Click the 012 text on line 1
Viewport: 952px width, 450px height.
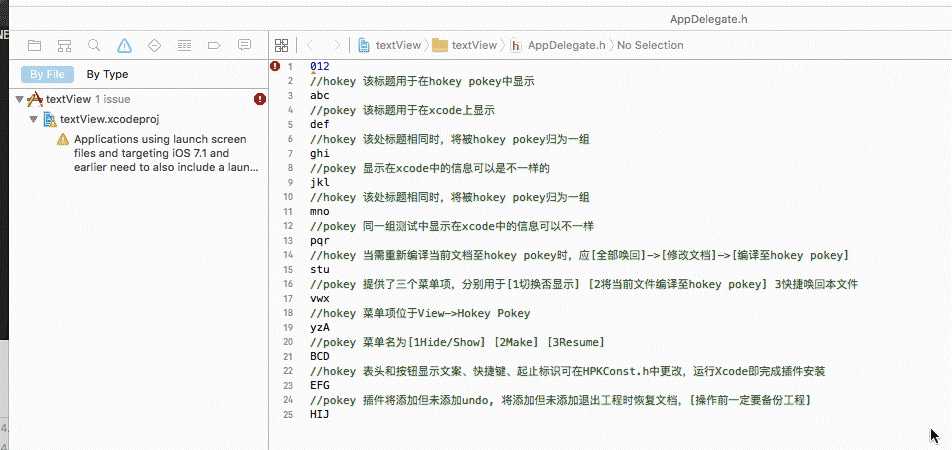point(319,66)
